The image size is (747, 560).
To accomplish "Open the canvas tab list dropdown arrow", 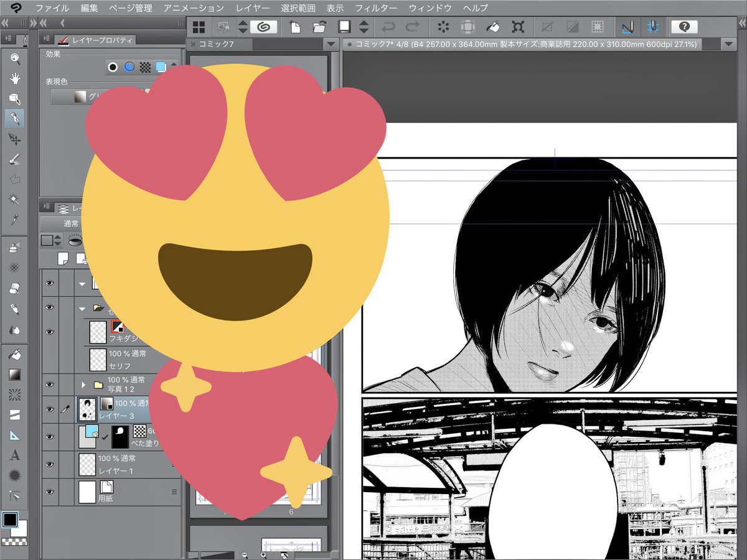I will (729, 45).
